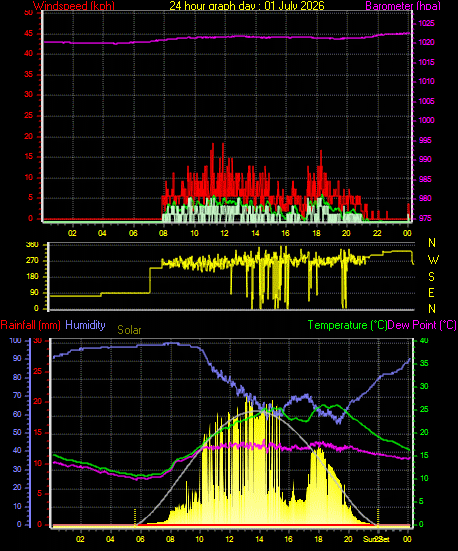
Task: Select the "Temperature (°C)" legend label
Action: pos(347,325)
